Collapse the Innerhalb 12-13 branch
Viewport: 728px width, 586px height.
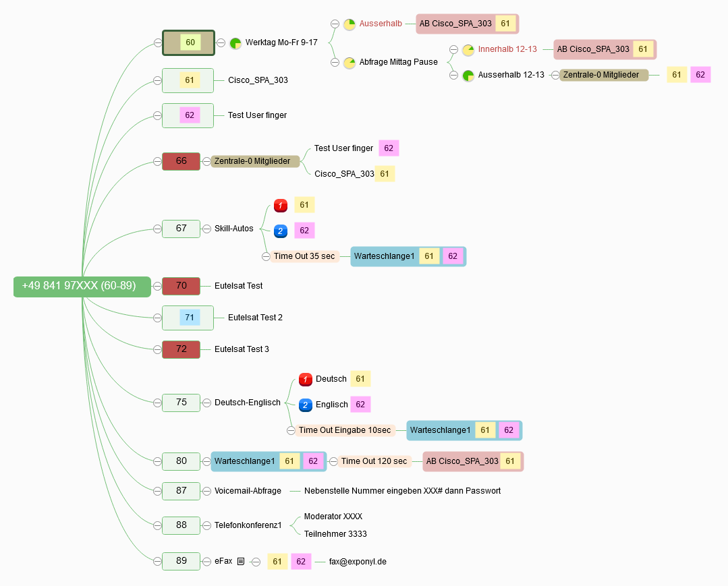[453, 49]
